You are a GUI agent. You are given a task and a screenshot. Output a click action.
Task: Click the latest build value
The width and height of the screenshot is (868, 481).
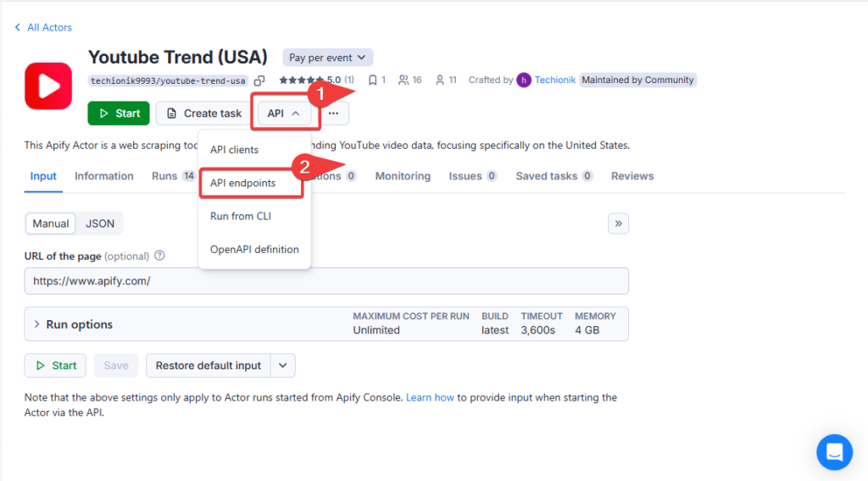tap(495, 330)
